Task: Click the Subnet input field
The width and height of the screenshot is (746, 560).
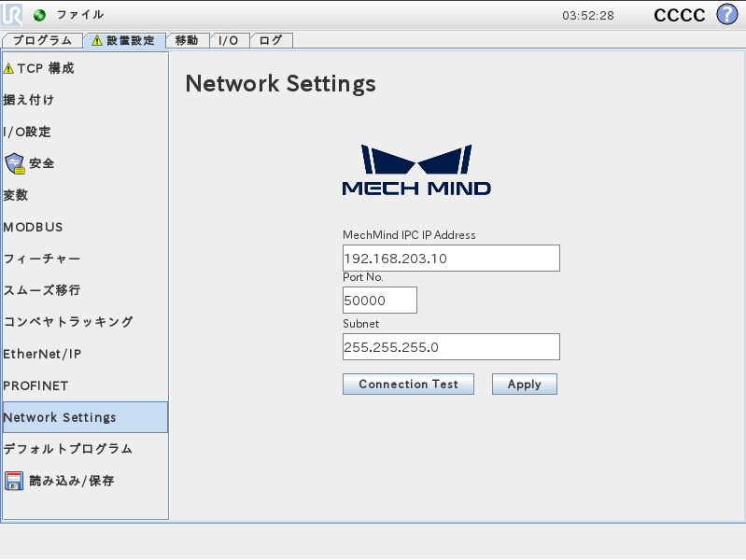Action: (x=451, y=347)
